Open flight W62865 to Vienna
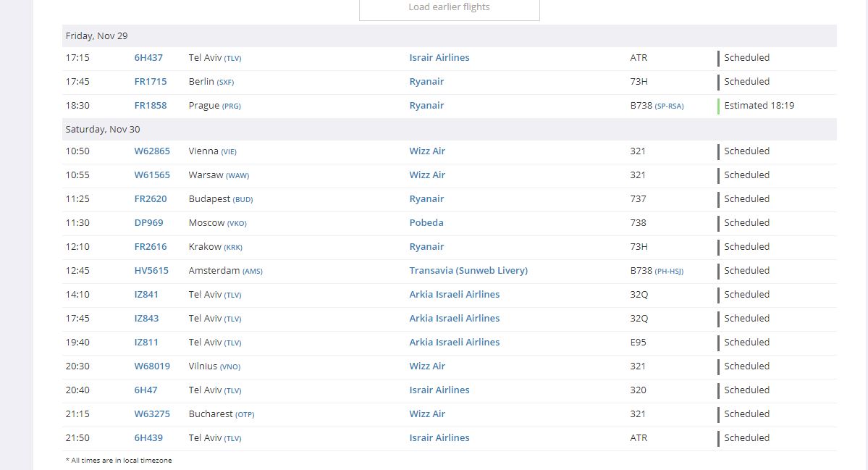868x470 pixels. tap(152, 151)
